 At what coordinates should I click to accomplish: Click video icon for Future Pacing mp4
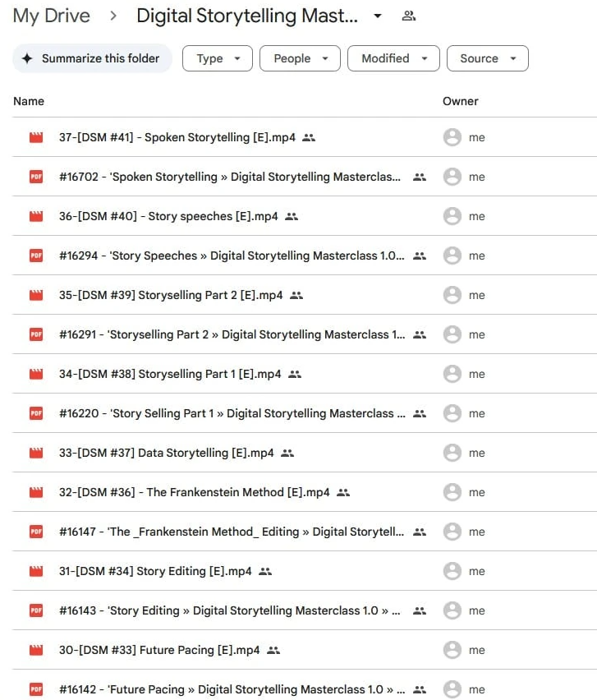[35, 651]
